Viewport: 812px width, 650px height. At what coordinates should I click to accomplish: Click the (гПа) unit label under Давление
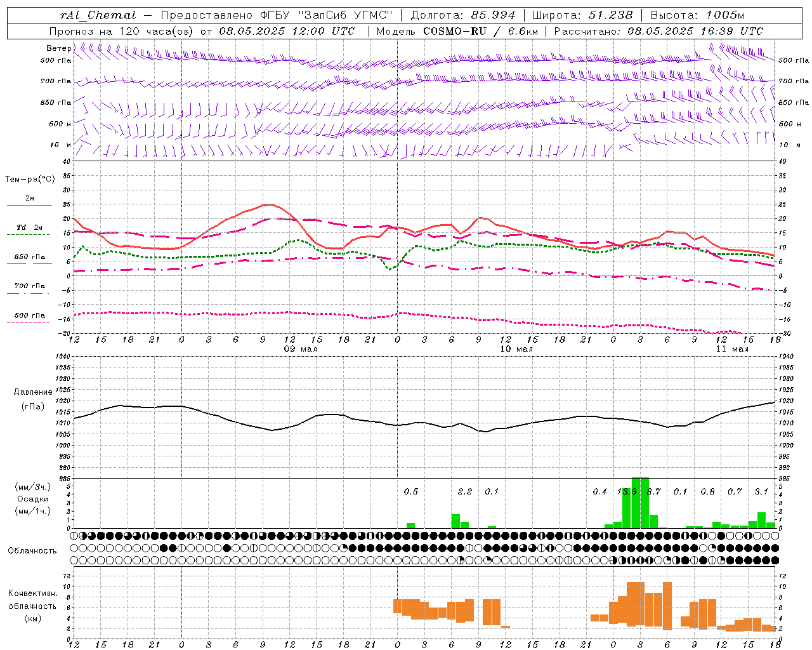pyautogui.click(x=33, y=406)
